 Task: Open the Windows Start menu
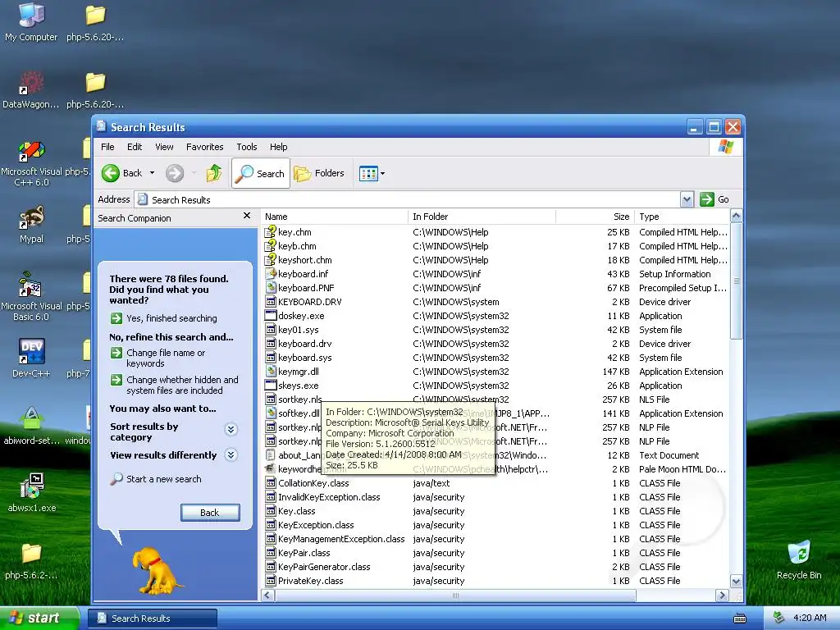click(x=39, y=619)
